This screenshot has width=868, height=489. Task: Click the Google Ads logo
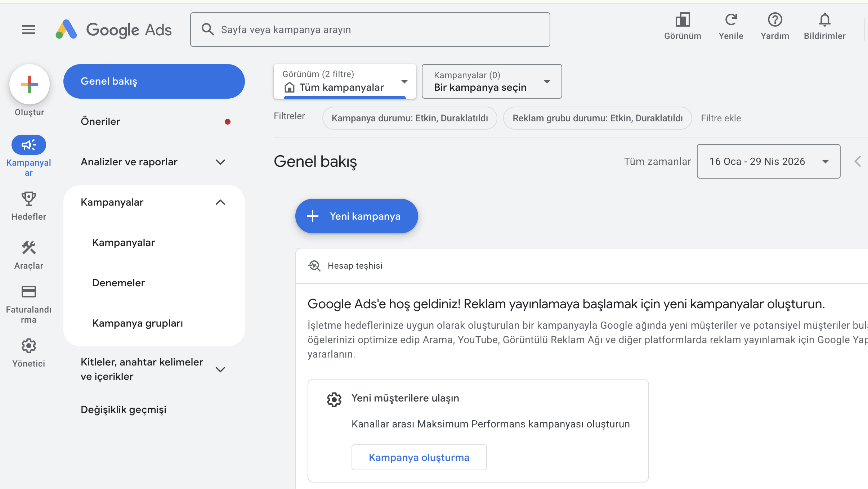114,30
